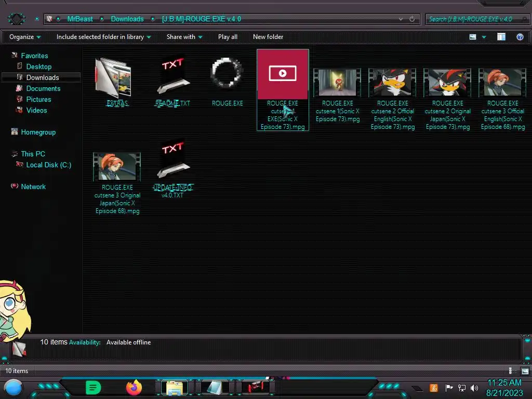Open the Action Center flag icon
Screen dimensions: 532x399
coord(448,388)
